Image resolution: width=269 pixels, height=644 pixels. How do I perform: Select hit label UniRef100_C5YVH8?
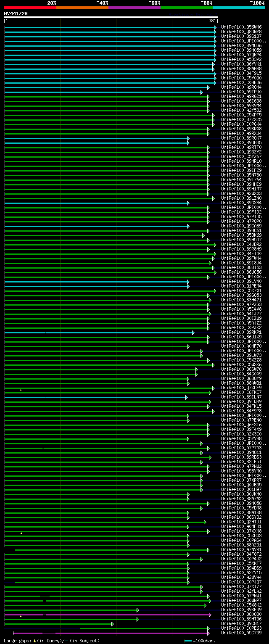tap(241, 439)
